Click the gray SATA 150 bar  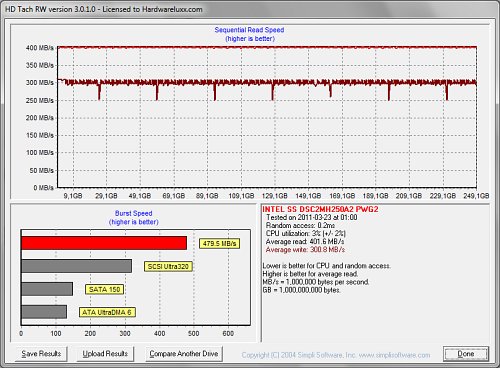click(x=47, y=289)
